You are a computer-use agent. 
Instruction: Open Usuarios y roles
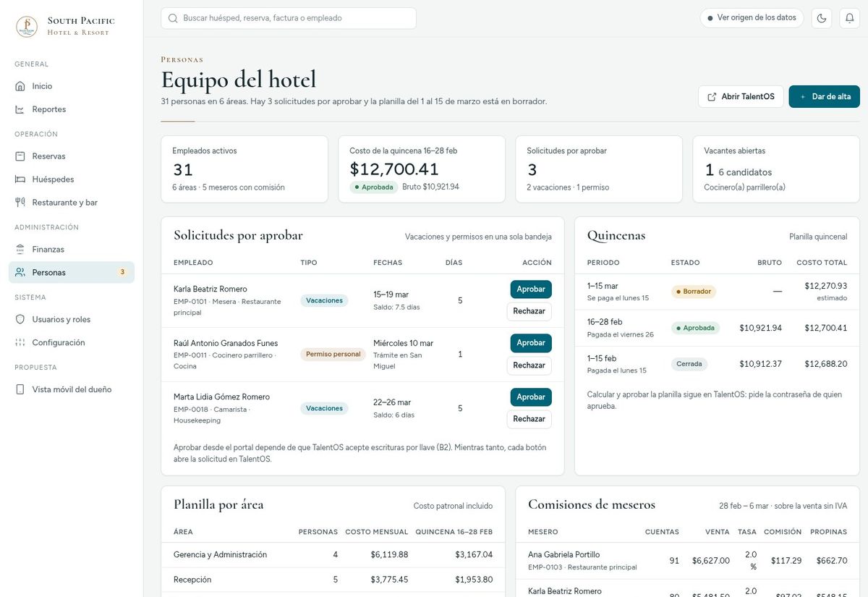72,319
